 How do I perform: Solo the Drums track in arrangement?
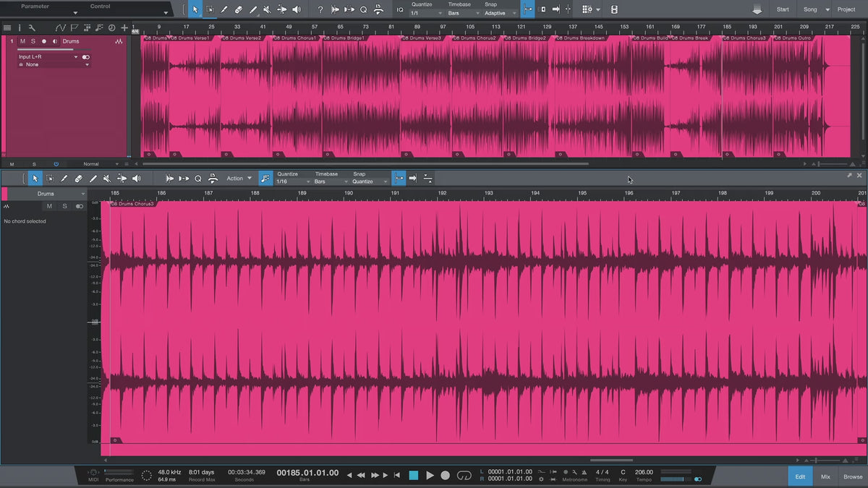33,41
